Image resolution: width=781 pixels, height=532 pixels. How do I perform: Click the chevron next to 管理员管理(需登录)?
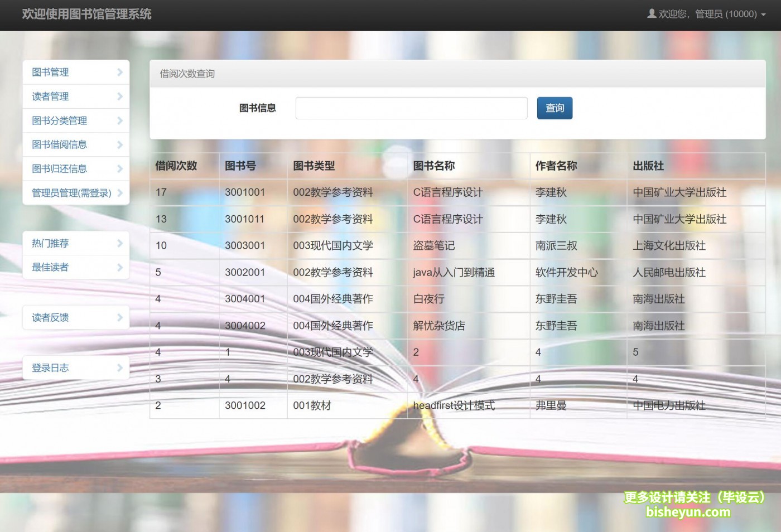click(120, 193)
